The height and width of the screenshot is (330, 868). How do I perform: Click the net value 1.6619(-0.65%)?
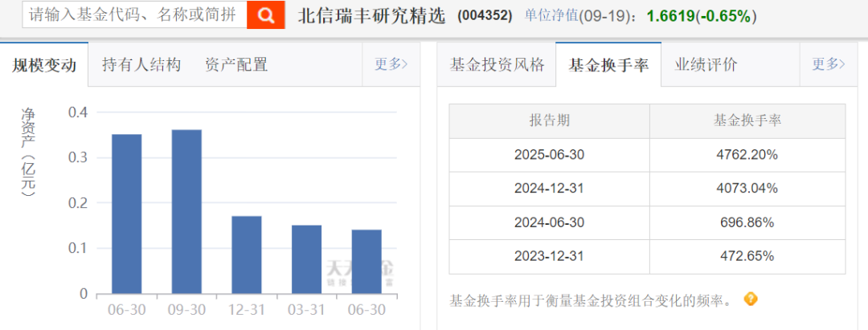click(702, 16)
